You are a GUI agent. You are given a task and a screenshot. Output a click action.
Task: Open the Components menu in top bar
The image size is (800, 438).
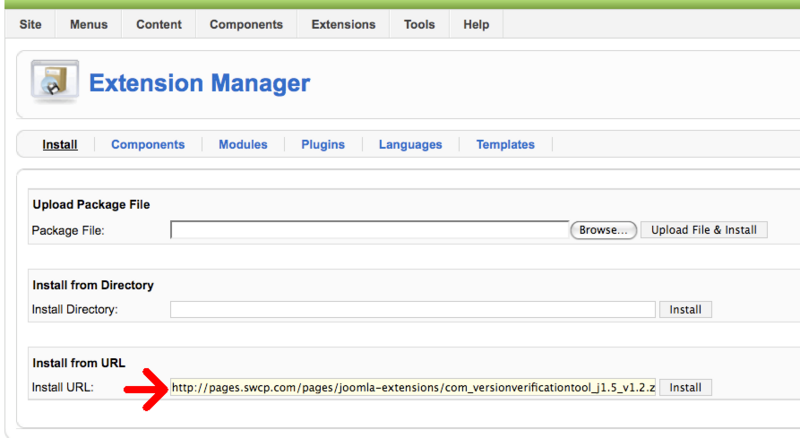(x=246, y=25)
